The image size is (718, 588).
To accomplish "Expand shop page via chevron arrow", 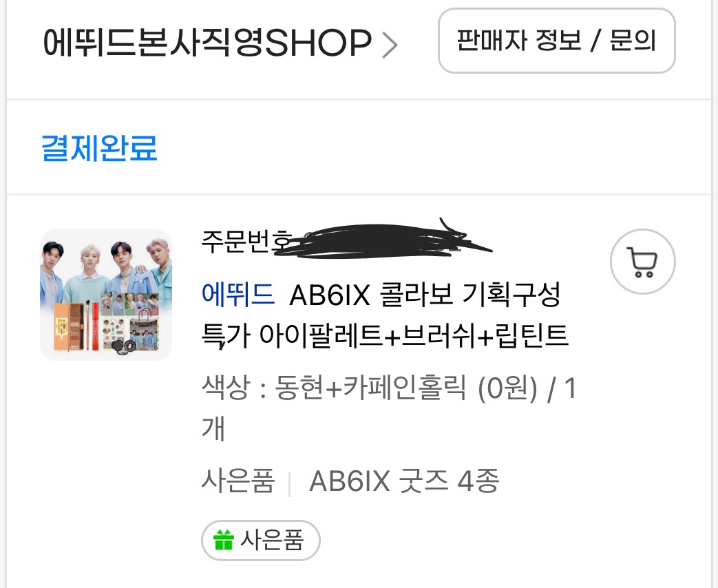I will click(x=390, y=45).
